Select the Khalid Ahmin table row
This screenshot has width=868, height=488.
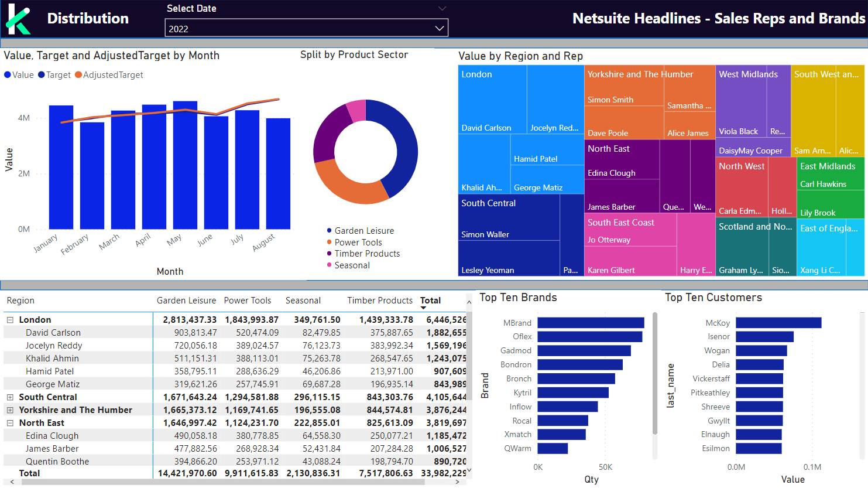[235, 359]
